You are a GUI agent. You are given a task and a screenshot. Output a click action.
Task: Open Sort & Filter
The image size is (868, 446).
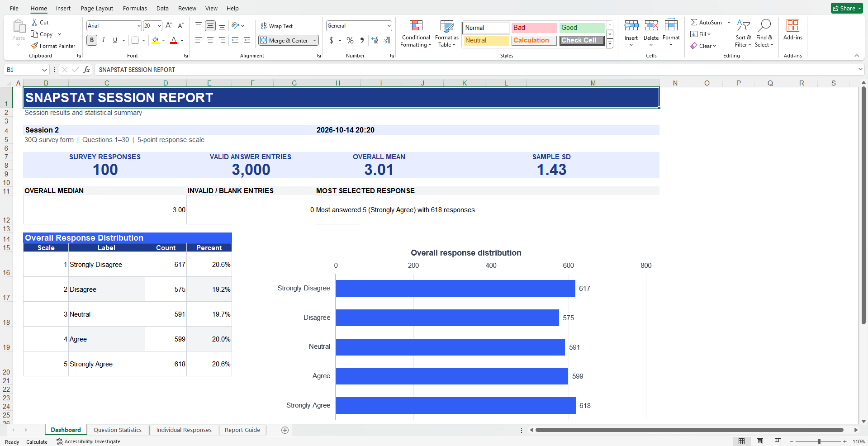[x=743, y=33]
